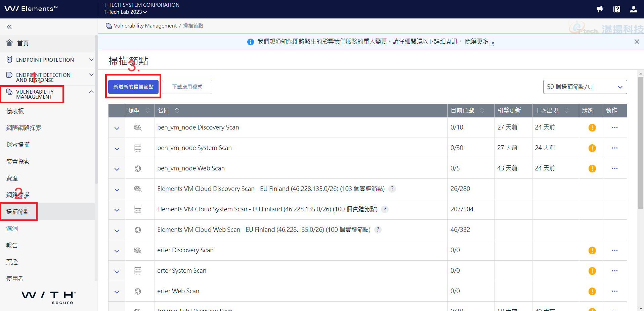
Task: Click status warning icon for erter Web Scan
Action: [x=592, y=291]
